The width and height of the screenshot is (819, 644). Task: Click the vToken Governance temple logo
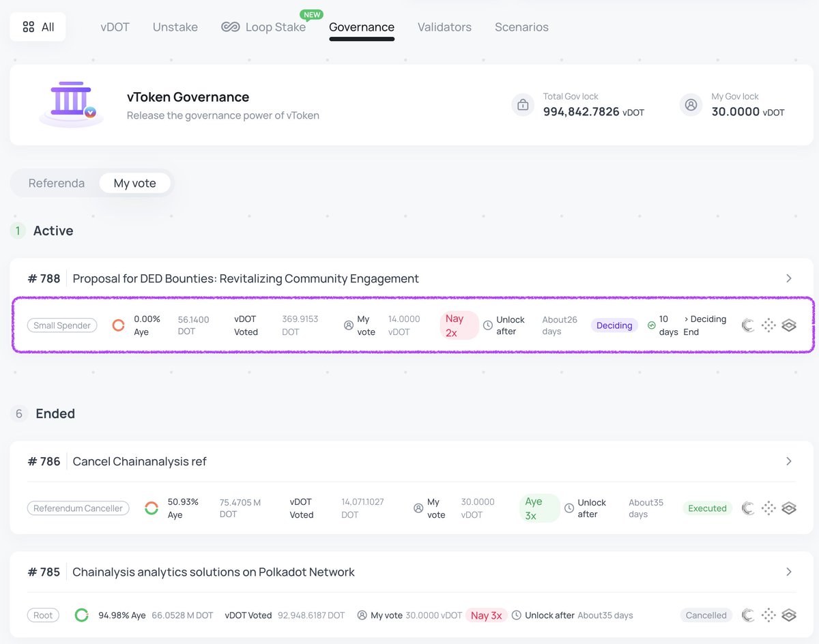(71, 103)
